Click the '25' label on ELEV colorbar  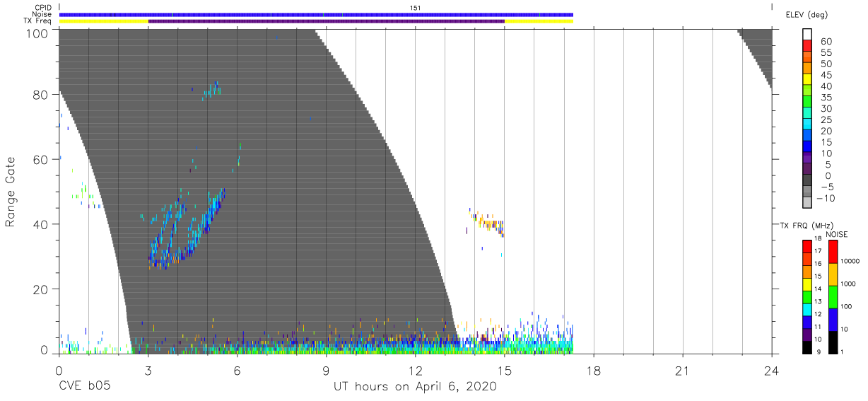pos(826,120)
